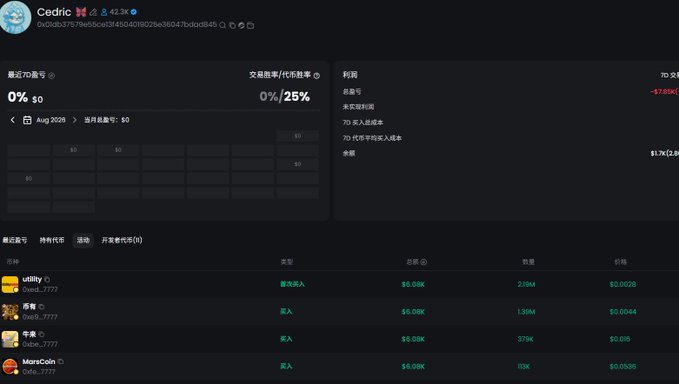Image resolution: width=679 pixels, height=384 pixels.
Task: Click $0.0536 price in MarsCoin row
Action: pos(623,366)
